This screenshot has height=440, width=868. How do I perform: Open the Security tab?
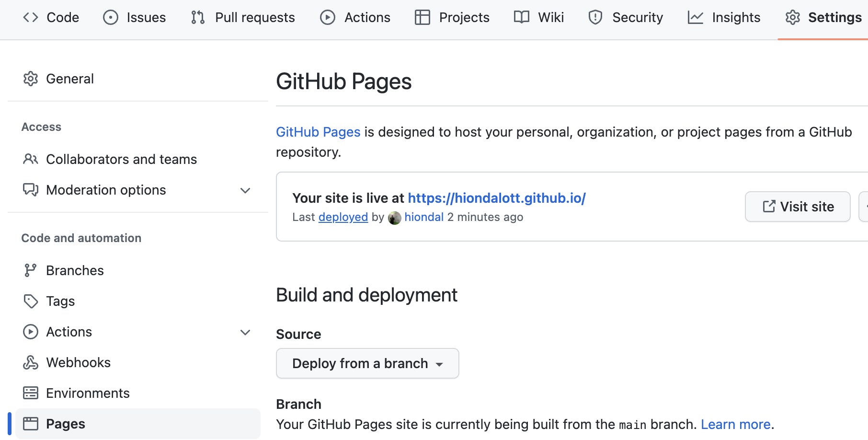pyautogui.click(x=625, y=17)
